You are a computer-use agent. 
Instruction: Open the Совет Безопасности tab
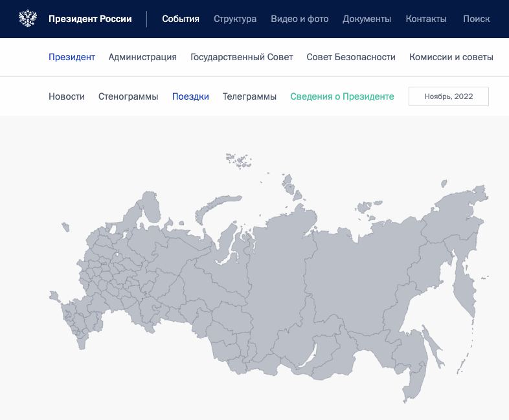pos(351,57)
